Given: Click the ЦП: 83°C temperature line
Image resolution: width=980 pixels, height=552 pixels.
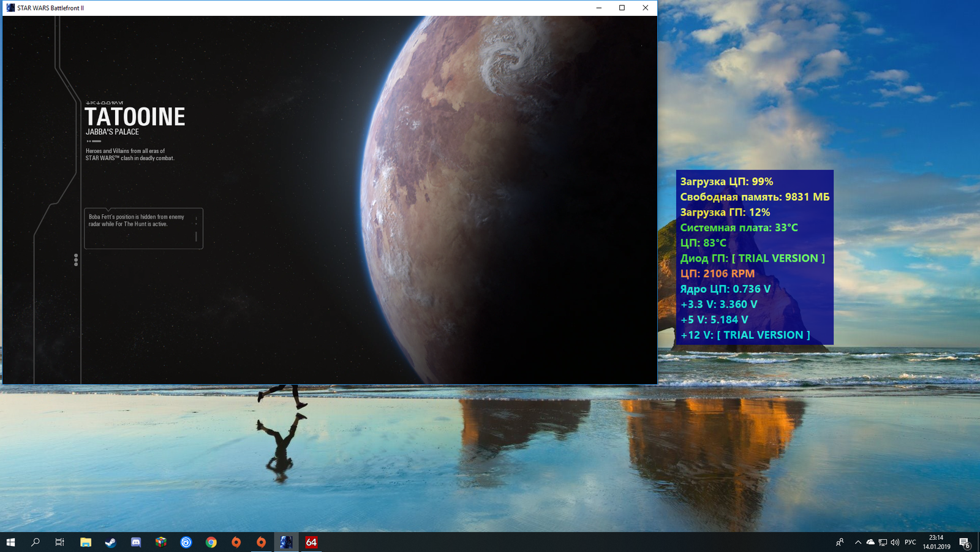Looking at the screenshot, I should (703, 243).
